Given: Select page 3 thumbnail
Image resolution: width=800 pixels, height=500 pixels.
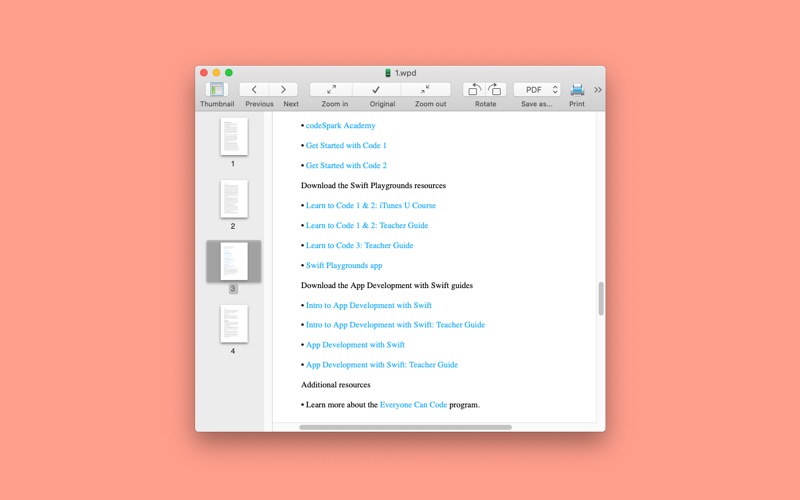Looking at the screenshot, I should [x=234, y=261].
